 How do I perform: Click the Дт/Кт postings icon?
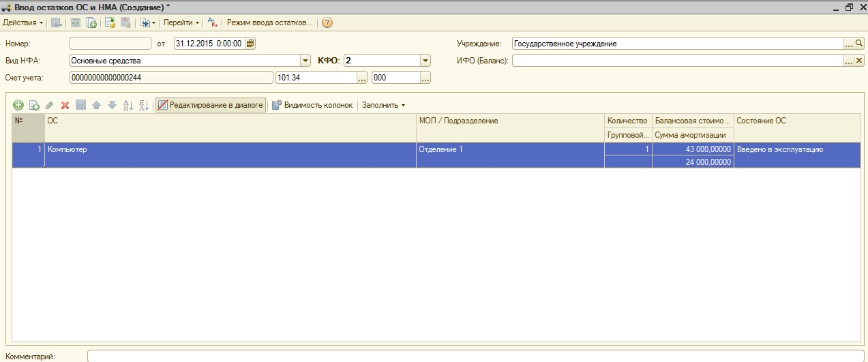coord(212,22)
